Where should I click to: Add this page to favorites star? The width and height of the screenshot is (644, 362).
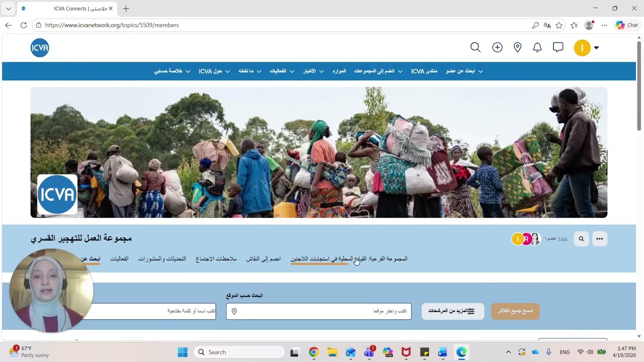559,25
